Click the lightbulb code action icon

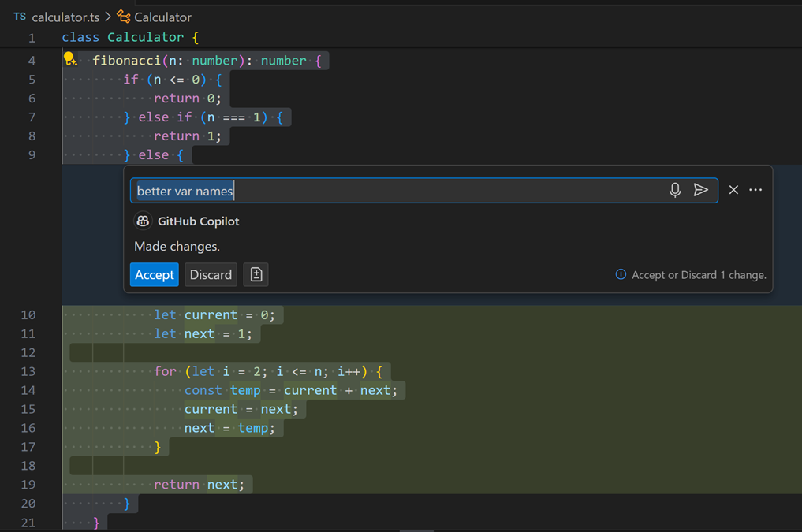point(70,59)
